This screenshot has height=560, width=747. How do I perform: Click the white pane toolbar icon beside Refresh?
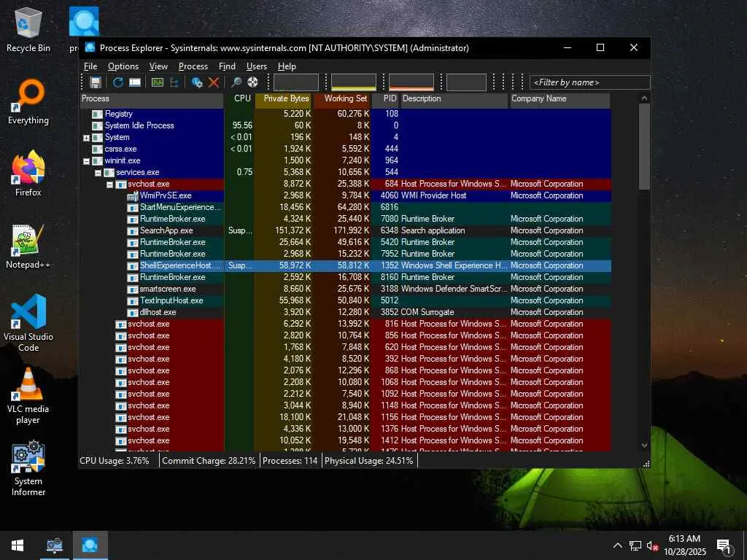pyautogui.click(x=135, y=82)
